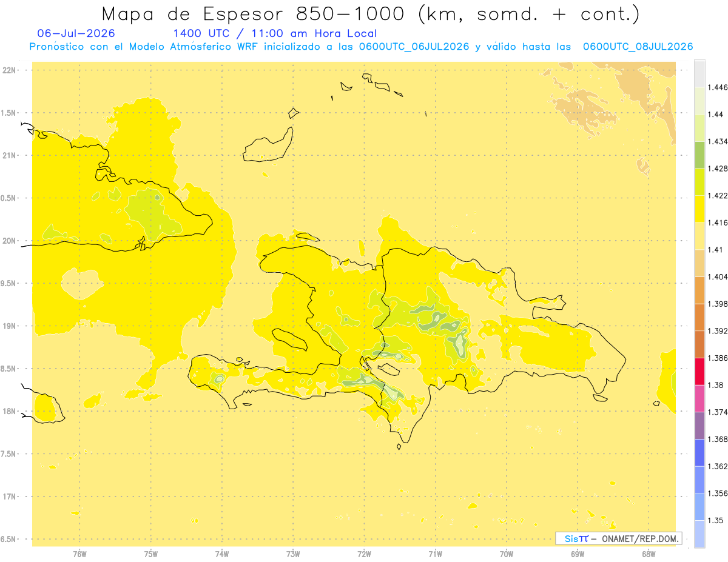Click the tan 1.404–1.41 legend swatch
Image resolution: width=728 pixels, height=562 pixels.
click(699, 263)
